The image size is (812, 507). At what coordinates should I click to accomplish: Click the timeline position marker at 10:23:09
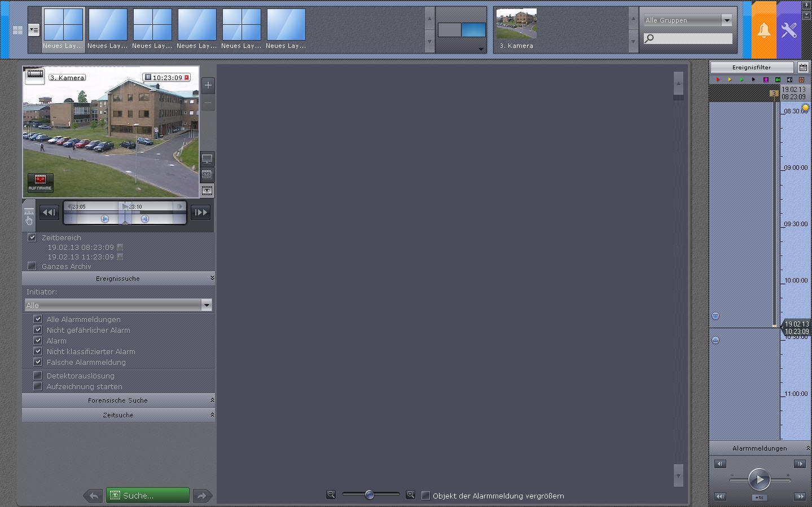pyautogui.click(x=797, y=328)
